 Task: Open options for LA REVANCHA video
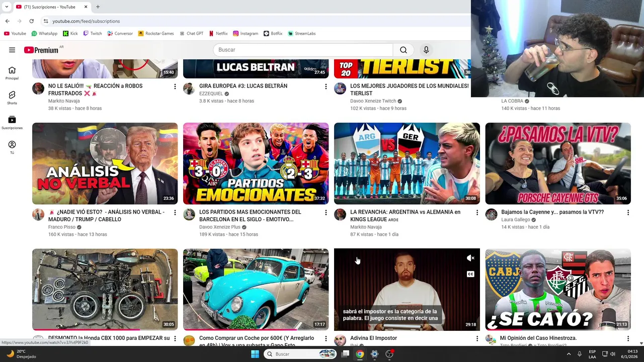[x=477, y=213]
